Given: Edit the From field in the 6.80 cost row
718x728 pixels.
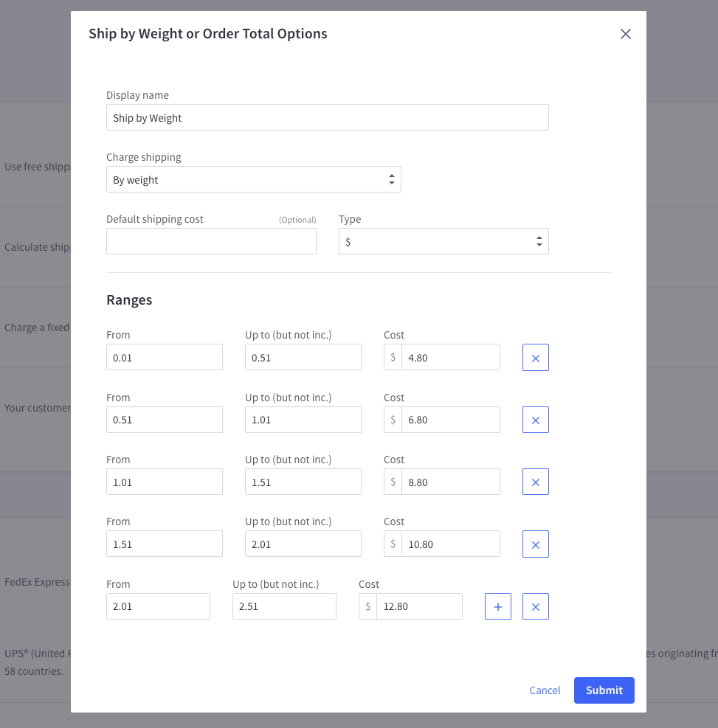Looking at the screenshot, I should pos(165,420).
